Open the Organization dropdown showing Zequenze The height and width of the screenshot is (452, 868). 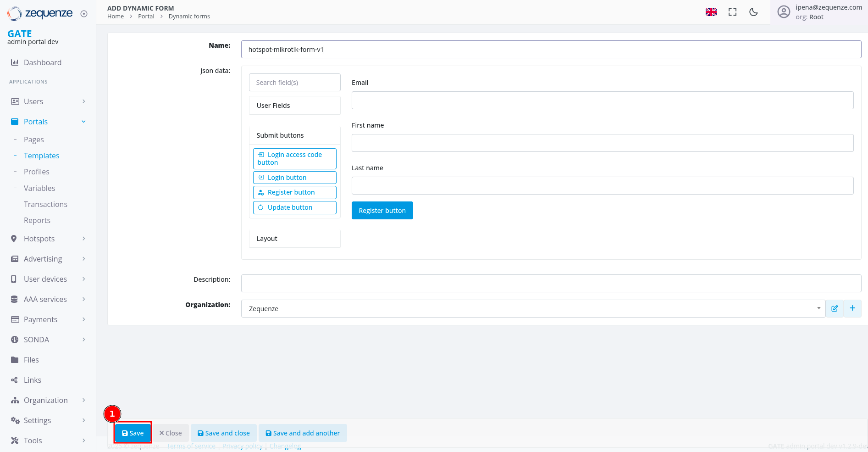[x=533, y=308]
